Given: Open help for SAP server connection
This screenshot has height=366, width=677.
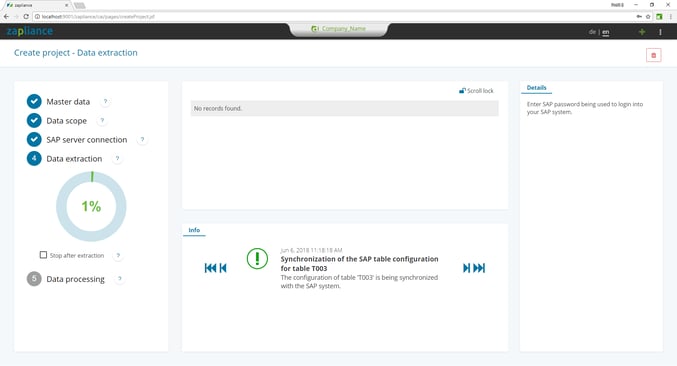Looking at the screenshot, I should pyautogui.click(x=142, y=139).
